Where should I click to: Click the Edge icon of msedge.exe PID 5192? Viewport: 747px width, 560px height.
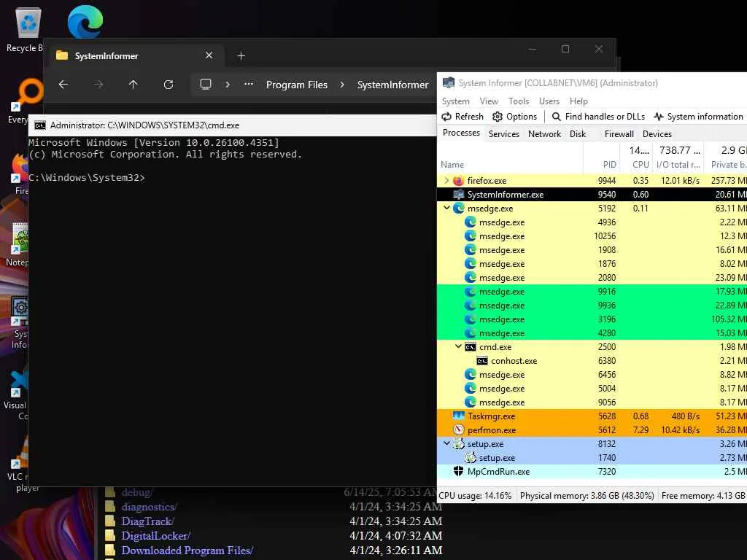coord(458,208)
